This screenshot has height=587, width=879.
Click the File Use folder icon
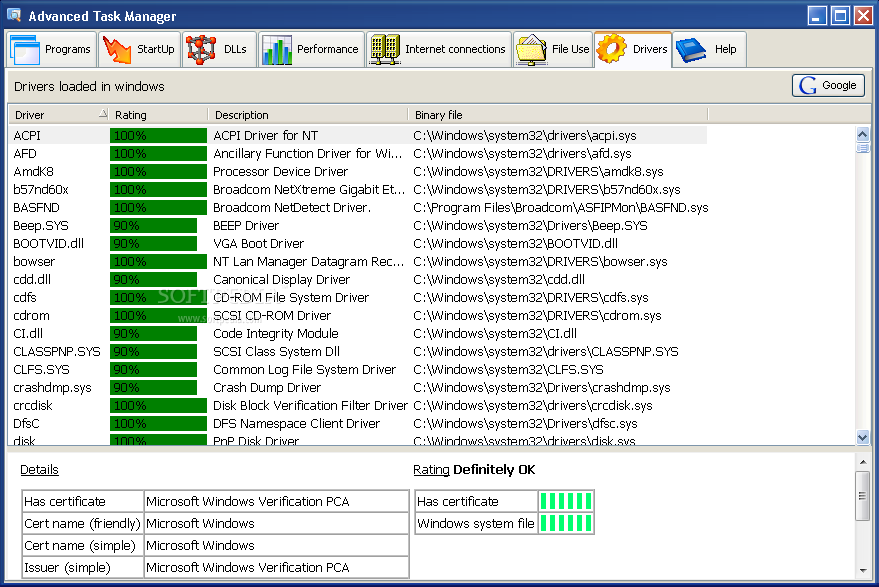[531, 49]
